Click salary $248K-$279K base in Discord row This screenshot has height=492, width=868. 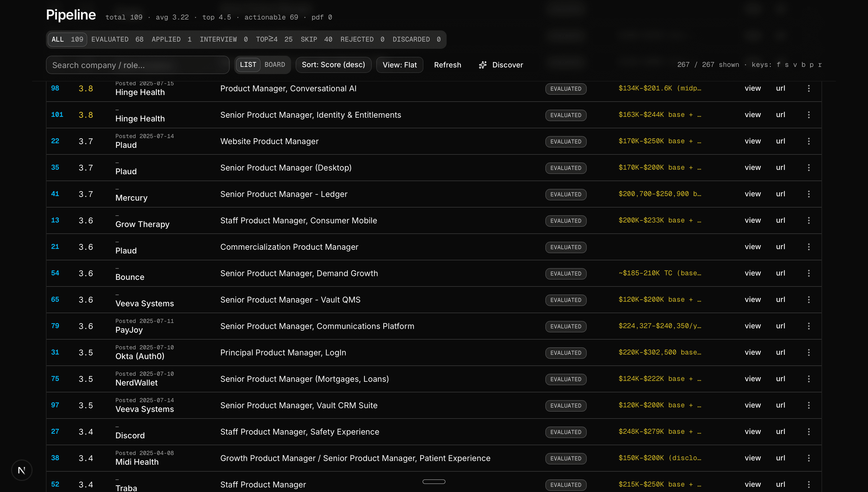tap(660, 431)
